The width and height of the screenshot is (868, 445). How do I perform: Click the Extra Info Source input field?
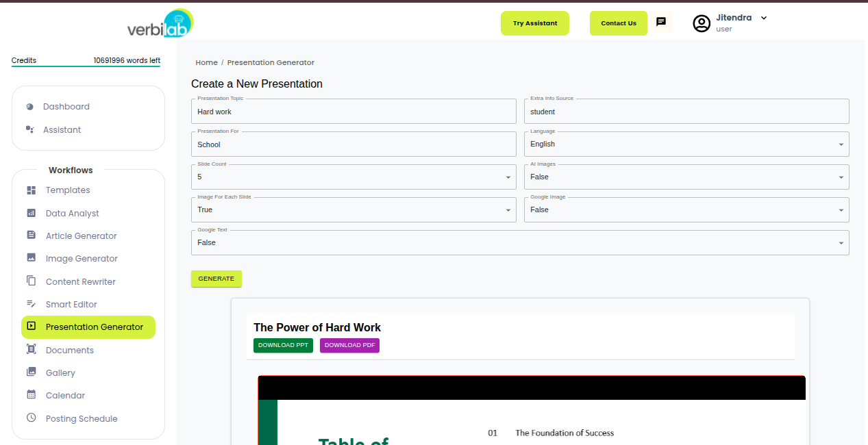click(x=686, y=111)
